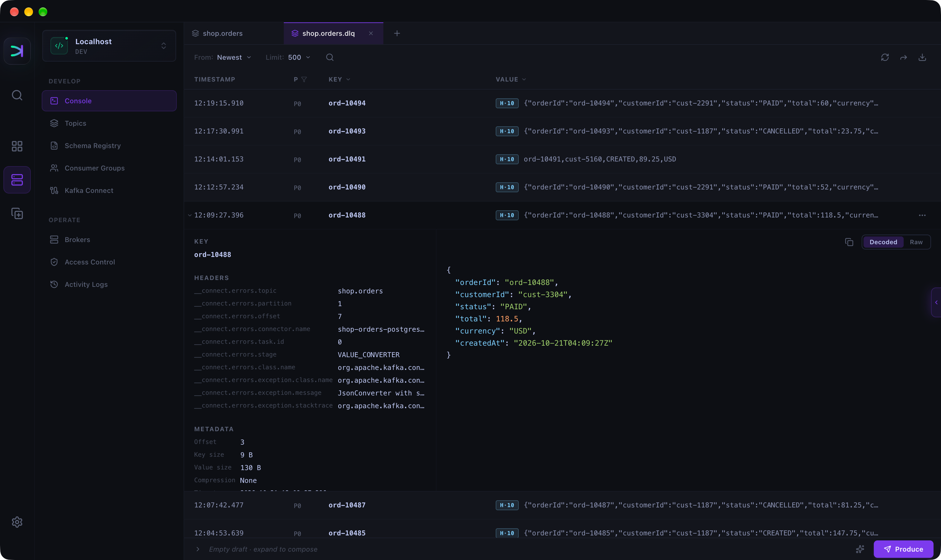Download messages with the download icon
941x560 pixels.
(x=922, y=57)
